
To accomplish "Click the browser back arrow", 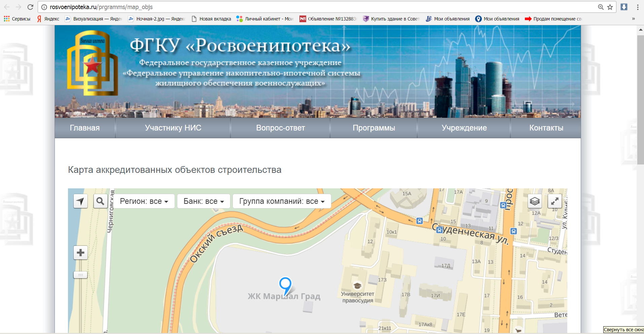I will [7, 7].
